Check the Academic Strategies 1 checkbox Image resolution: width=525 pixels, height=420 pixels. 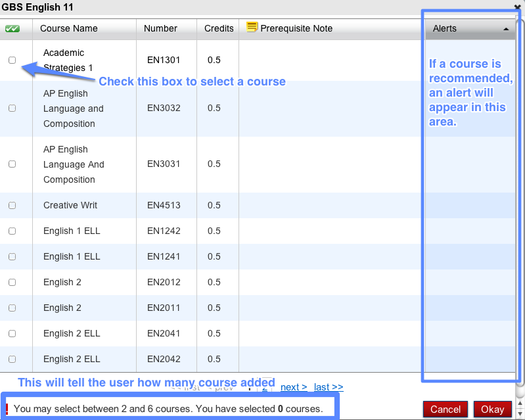pos(12,60)
